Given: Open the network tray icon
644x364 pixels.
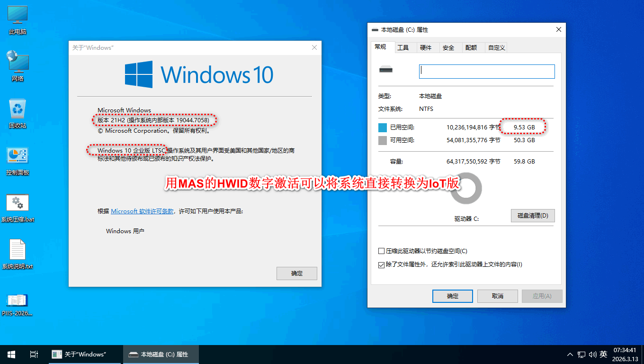Looking at the screenshot, I should (x=582, y=355).
